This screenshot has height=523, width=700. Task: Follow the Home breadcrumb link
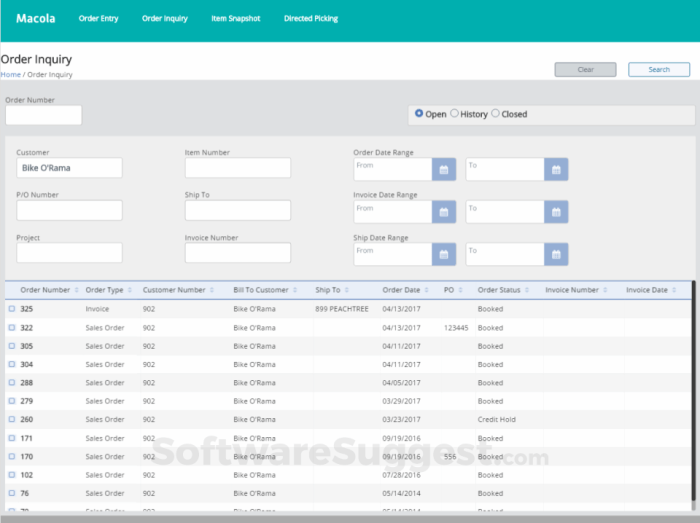(11, 75)
